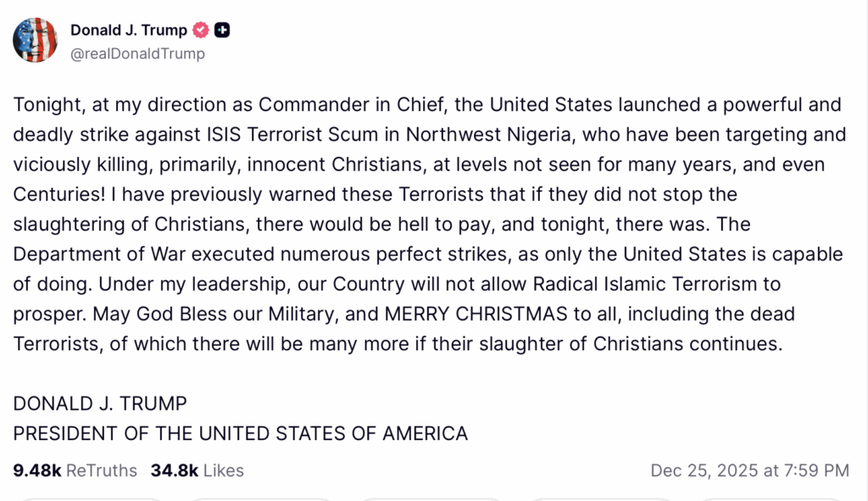Viewport: 868px width, 501px height.
Task: Click the "DONALD J. TRUMP" signature line
Action: coord(100,404)
